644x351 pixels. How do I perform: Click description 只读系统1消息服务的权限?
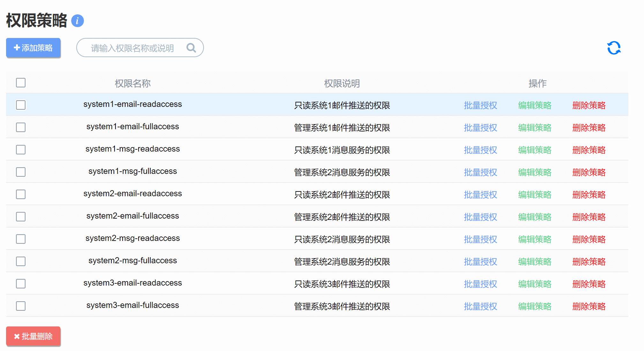[x=342, y=150]
